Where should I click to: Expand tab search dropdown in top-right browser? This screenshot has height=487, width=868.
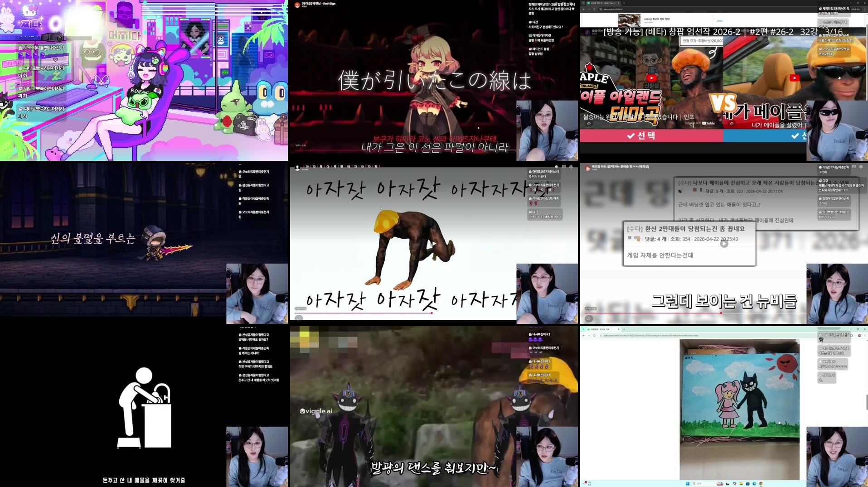[x=583, y=3]
